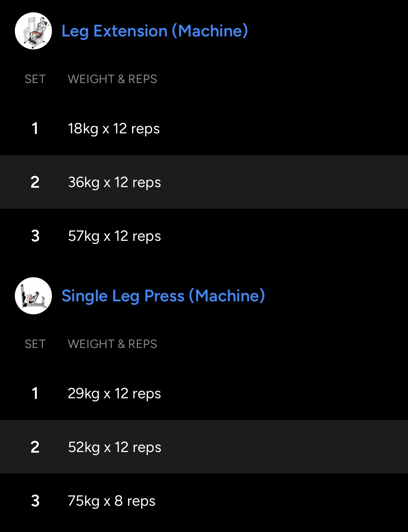Image resolution: width=408 pixels, height=532 pixels.
Task: Select set number 3 of Single Leg Press
Action: coord(35,501)
